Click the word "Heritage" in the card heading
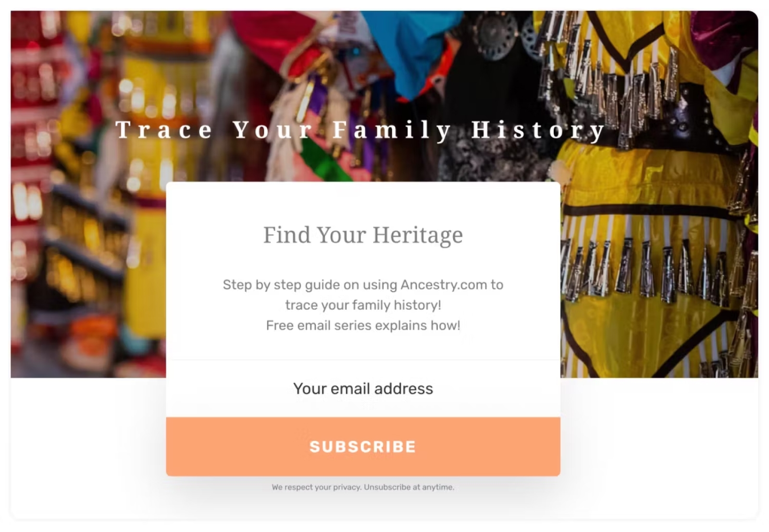The width and height of the screenshot is (769, 532). [417, 235]
